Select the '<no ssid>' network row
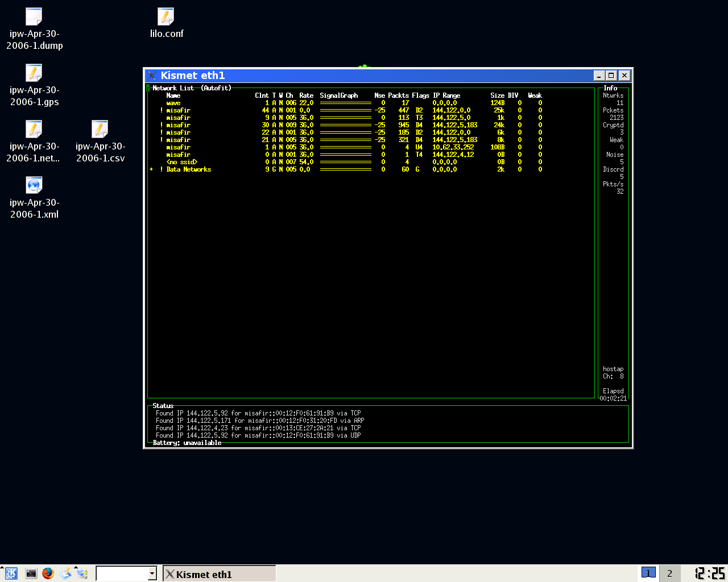This screenshot has height=582, width=728. tap(347, 162)
